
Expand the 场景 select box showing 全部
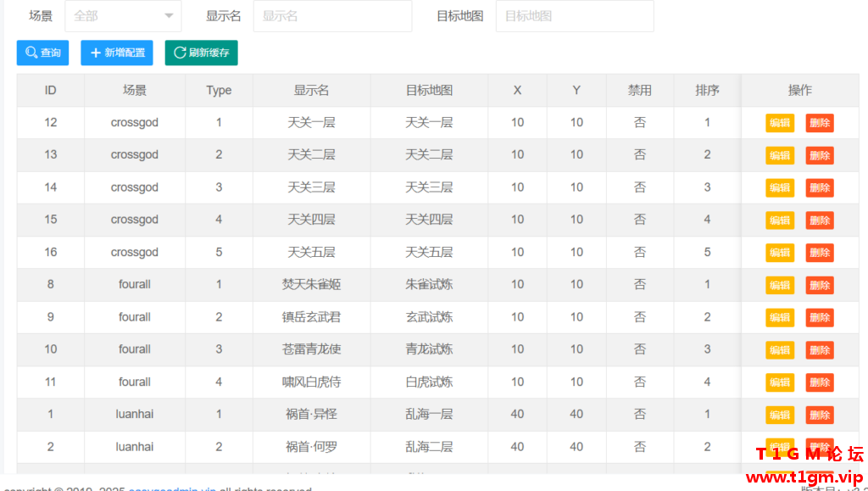(123, 16)
